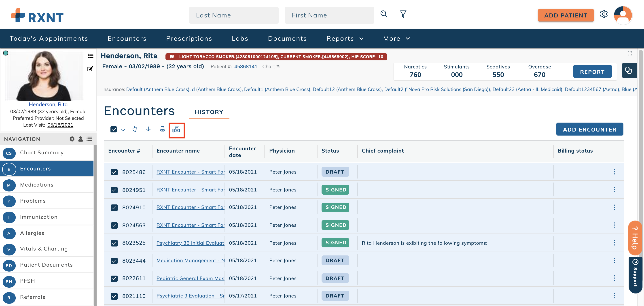Open more options for encounter 8024951
644x306 pixels.
click(614, 190)
